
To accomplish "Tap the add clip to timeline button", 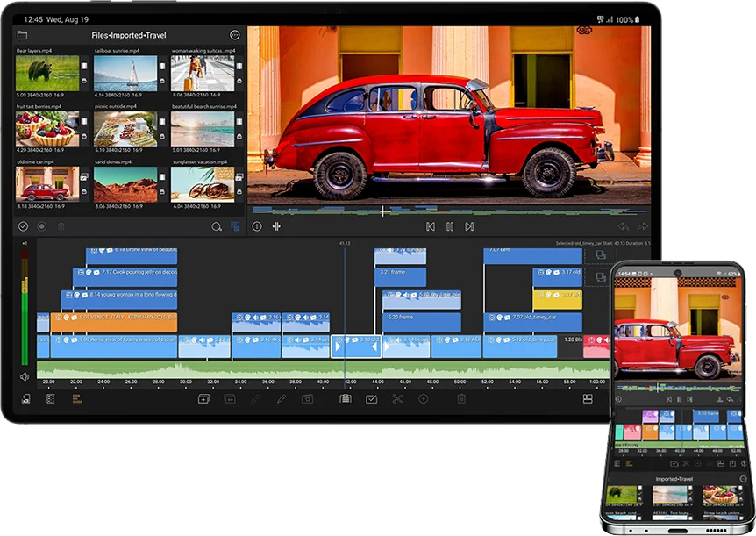I will (x=203, y=399).
